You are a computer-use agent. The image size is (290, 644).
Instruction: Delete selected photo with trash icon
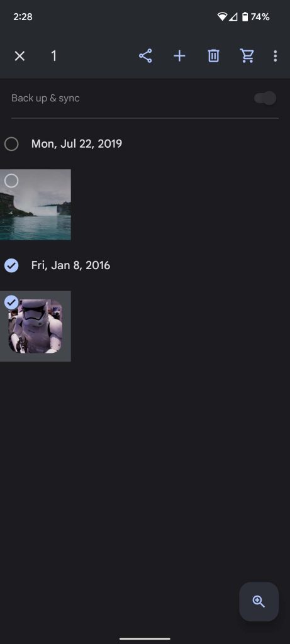pos(213,56)
